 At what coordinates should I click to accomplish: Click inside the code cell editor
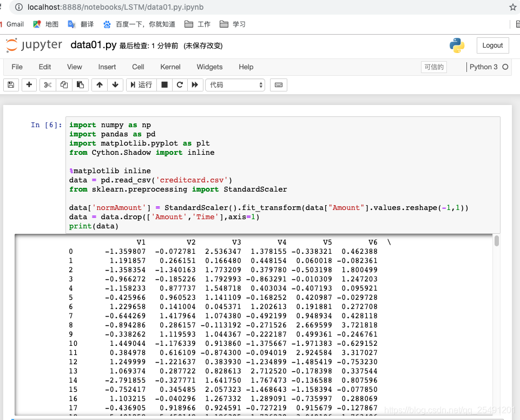click(283, 175)
